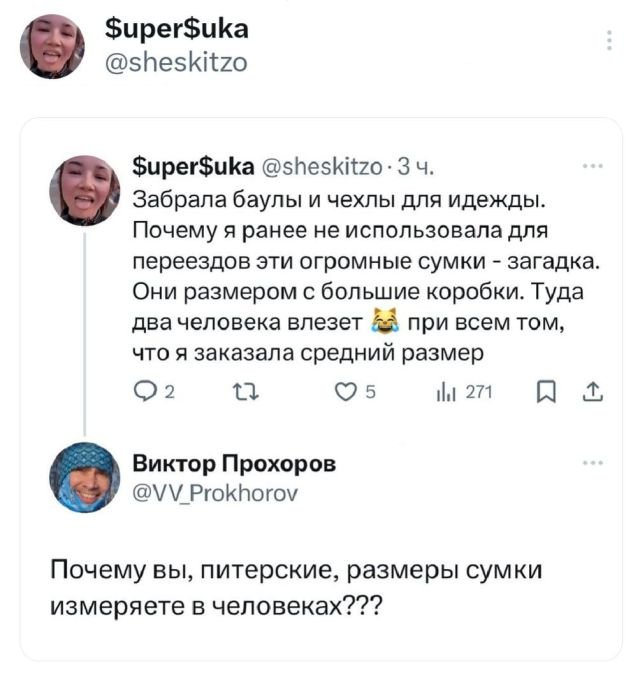640x676 pixels.
Task: Open the Виктор Прохоров display name link
Action: (235, 463)
